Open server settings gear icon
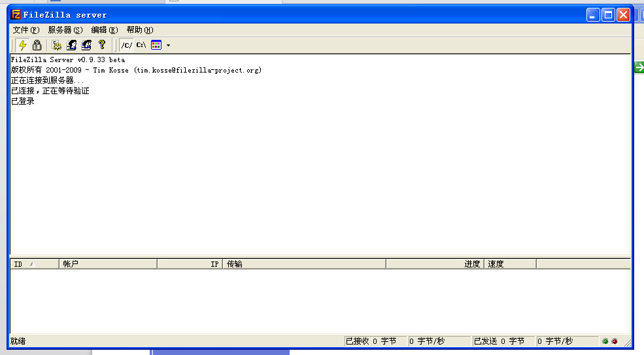 pyautogui.click(x=57, y=45)
